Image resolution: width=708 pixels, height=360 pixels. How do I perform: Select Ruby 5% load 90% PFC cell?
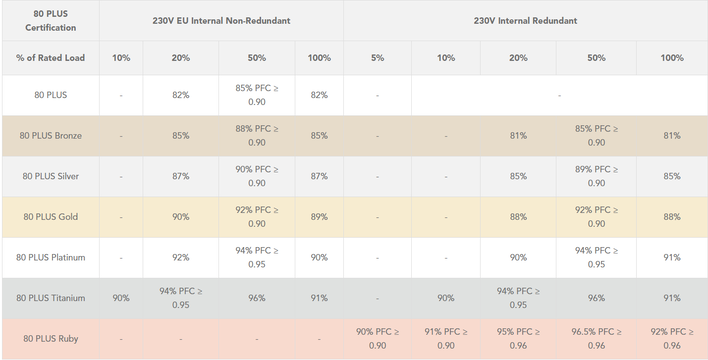pos(377,339)
